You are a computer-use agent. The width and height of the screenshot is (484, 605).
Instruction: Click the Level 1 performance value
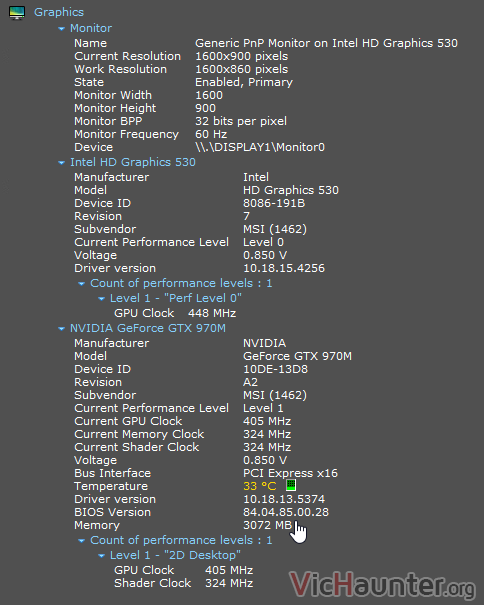(263, 408)
